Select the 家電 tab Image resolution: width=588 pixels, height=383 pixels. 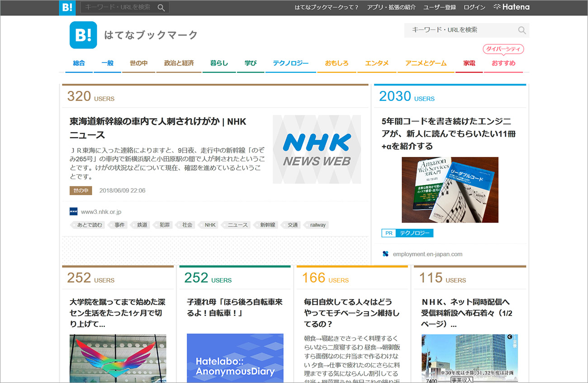(469, 63)
